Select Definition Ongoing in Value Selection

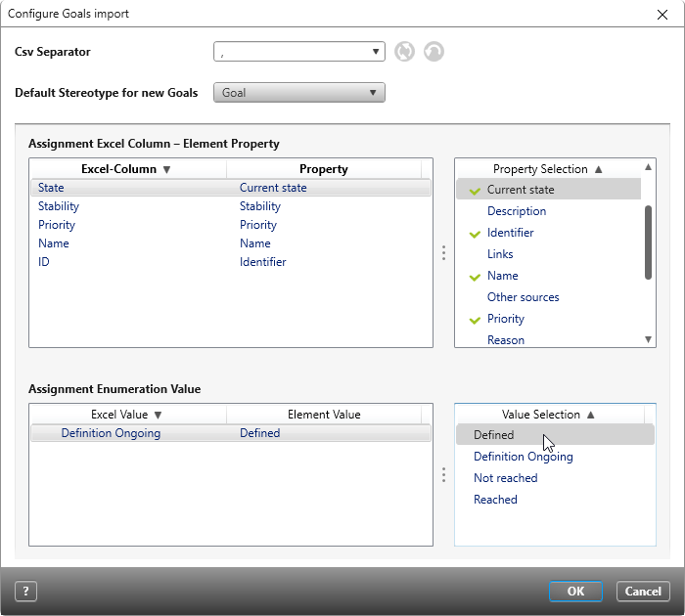coord(523,457)
